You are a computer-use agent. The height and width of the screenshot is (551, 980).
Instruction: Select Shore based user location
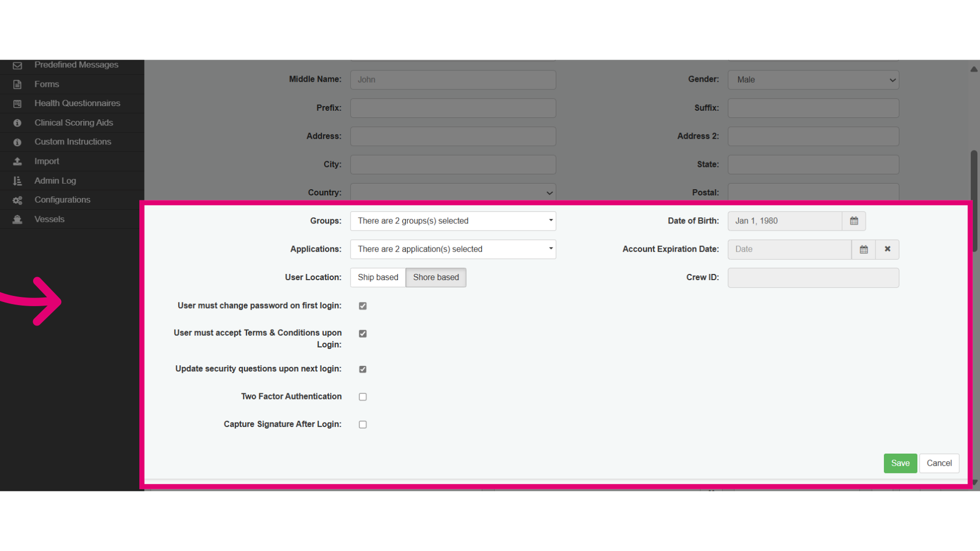tap(436, 278)
